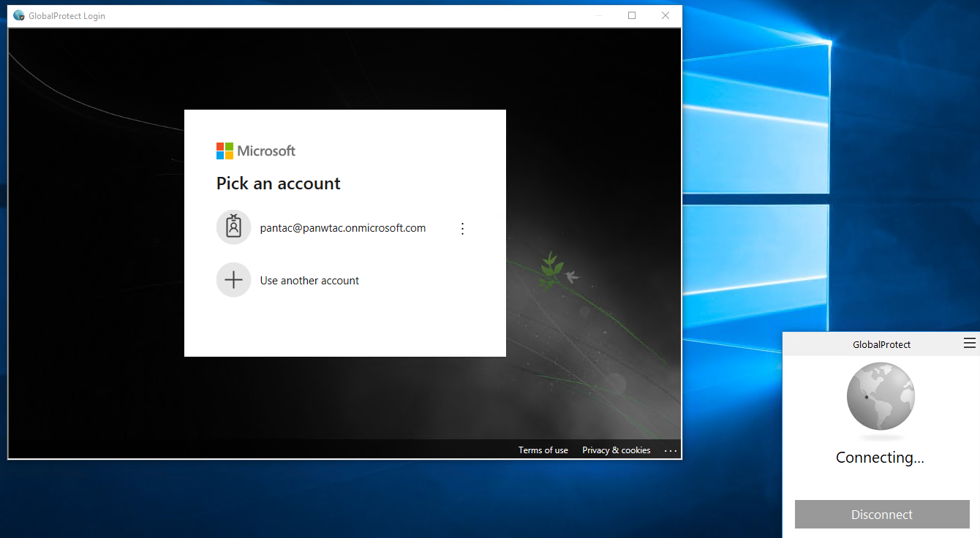Open the GlobalProtect hamburger settings menu
This screenshot has width=980, height=538.
click(x=970, y=342)
